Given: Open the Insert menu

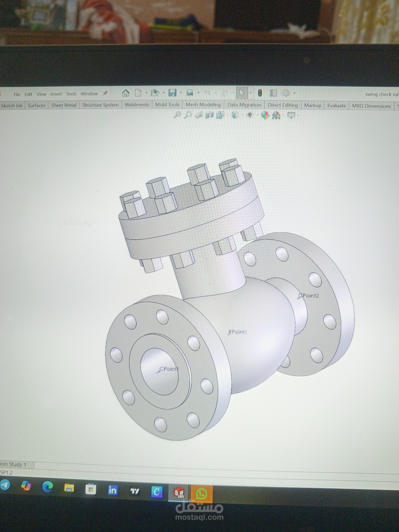Looking at the screenshot, I should [x=56, y=94].
